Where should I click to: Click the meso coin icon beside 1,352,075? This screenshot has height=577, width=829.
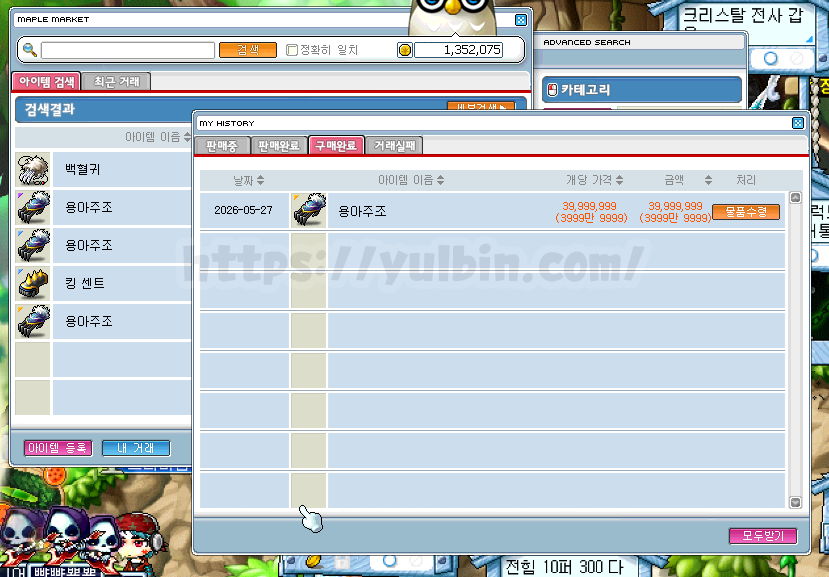pos(404,50)
